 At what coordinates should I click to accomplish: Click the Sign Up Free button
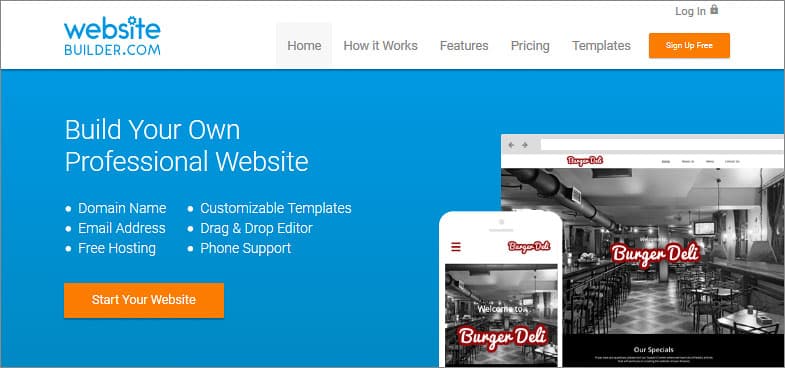tap(689, 46)
